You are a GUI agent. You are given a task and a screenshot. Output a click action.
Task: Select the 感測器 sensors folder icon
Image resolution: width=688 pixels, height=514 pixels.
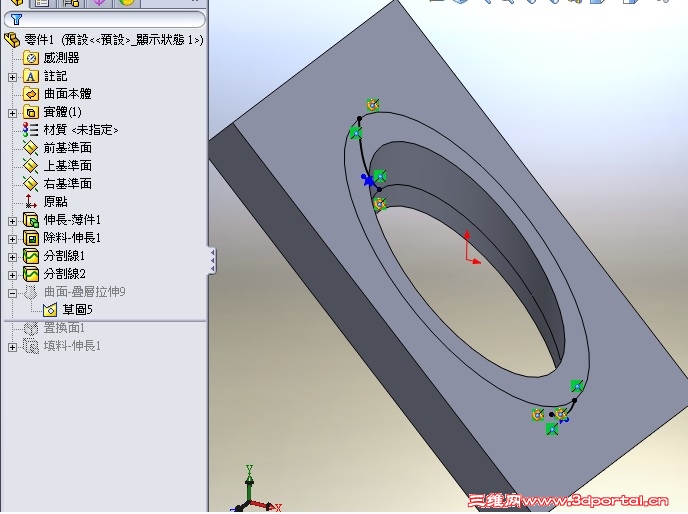tap(31, 58)
